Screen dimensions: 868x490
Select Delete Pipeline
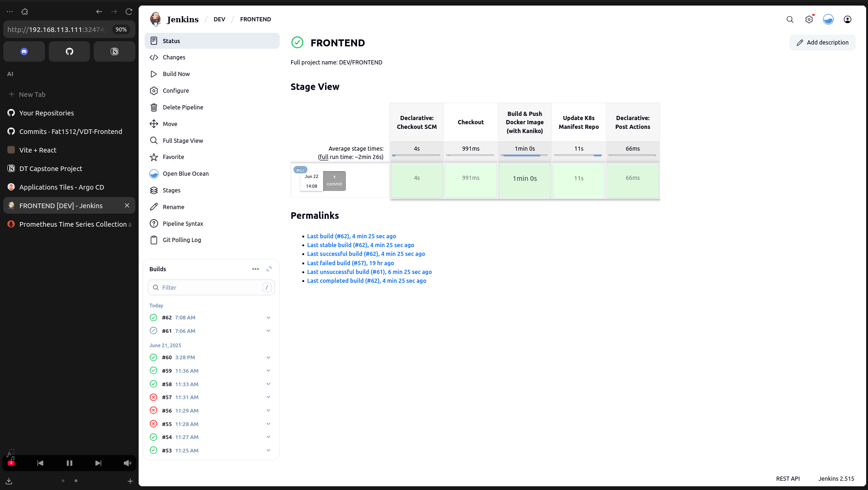(212, 108)
